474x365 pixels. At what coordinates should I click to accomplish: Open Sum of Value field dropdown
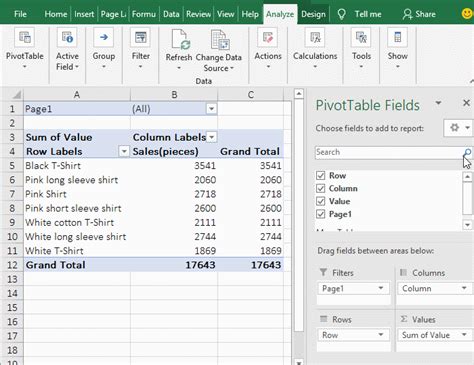pyautogui.click(x=464, y=335)
